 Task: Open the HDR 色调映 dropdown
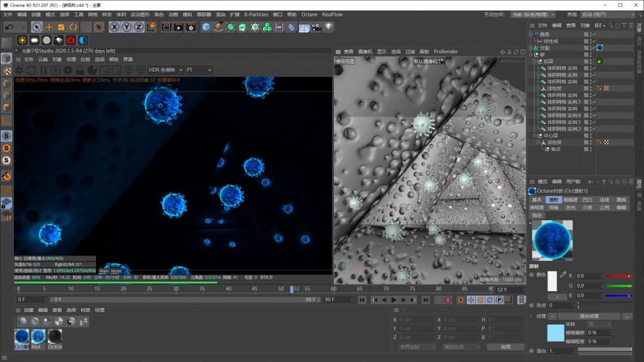coord(164,70)
